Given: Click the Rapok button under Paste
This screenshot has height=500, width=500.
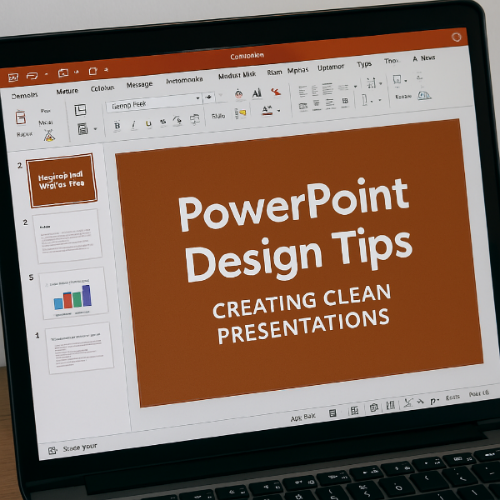Looking at the screenshot, I should (x=25, y=135).
